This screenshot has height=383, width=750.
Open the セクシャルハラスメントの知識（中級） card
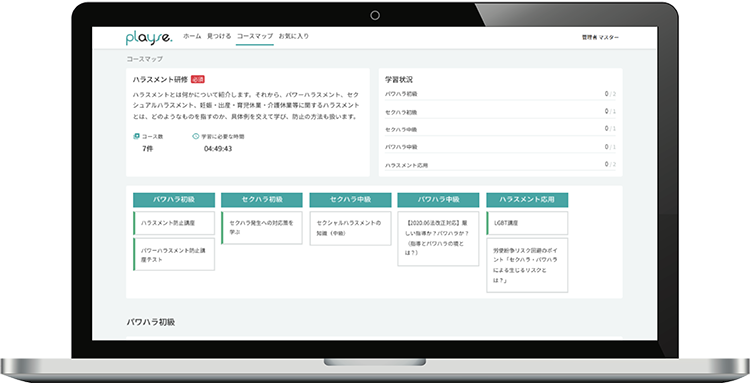351,229
